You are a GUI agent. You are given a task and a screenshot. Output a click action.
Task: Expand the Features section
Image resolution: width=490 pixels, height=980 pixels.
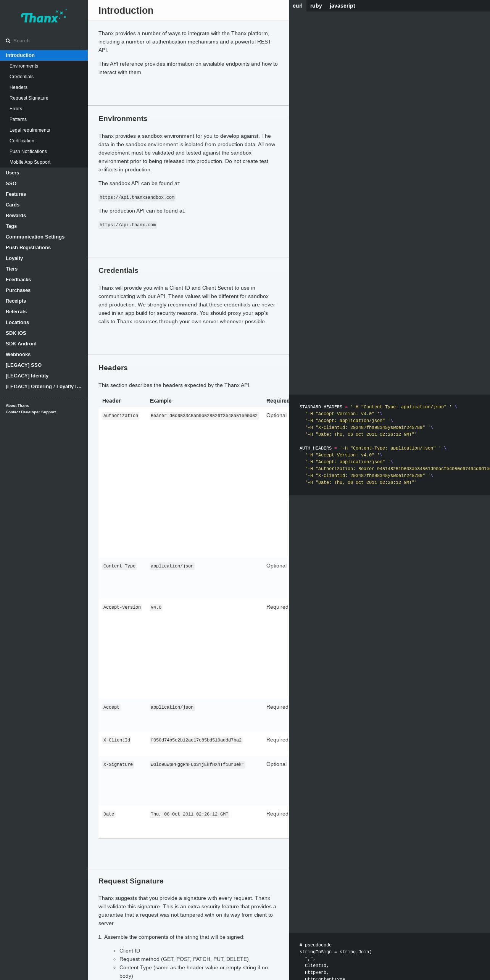pos(44,194)
